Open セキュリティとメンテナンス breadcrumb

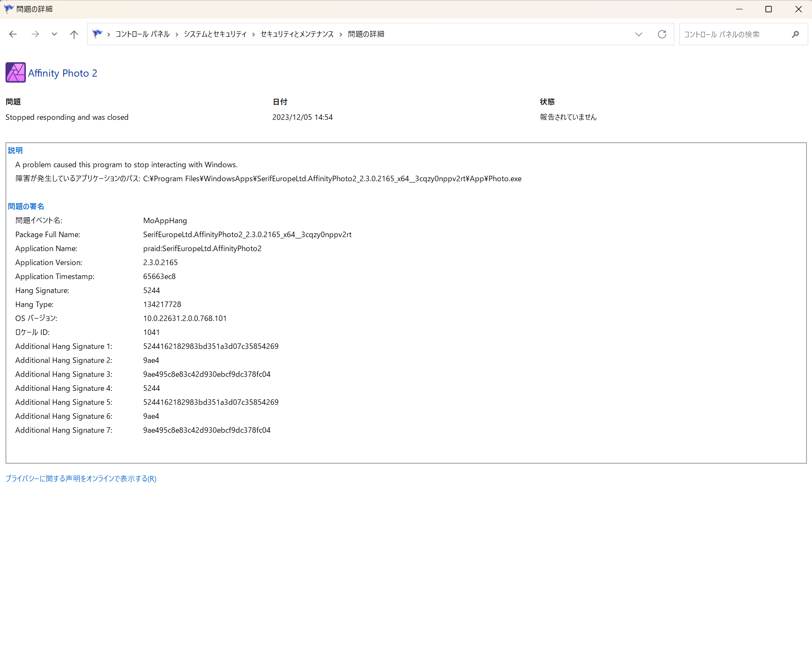point(297,34)
